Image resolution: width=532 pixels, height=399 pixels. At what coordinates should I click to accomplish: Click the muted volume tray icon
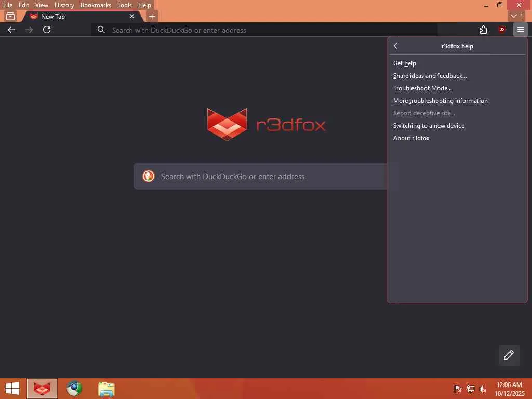(x=483, y=389)
